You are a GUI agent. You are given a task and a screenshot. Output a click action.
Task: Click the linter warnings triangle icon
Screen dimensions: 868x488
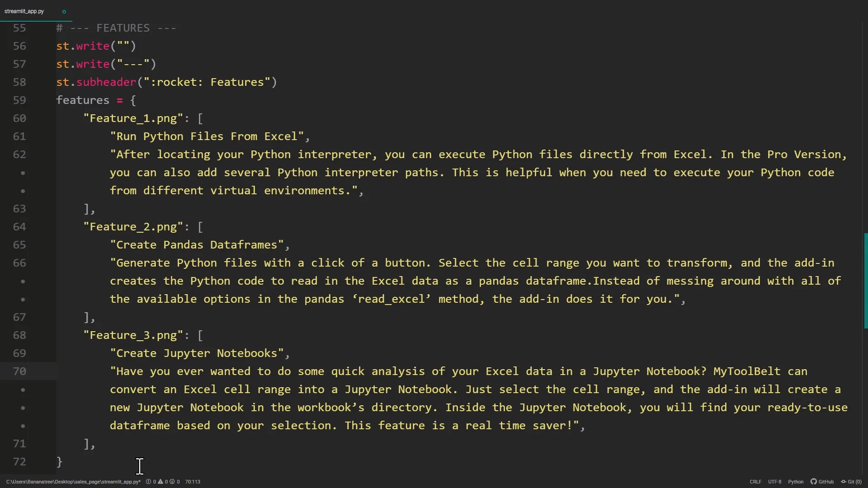(160, 482)
